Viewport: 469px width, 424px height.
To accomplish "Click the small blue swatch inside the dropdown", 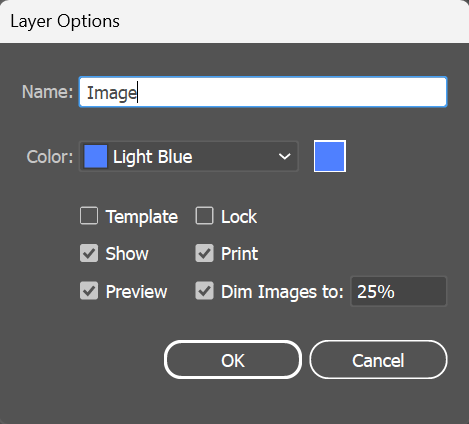I will [96, 156].
